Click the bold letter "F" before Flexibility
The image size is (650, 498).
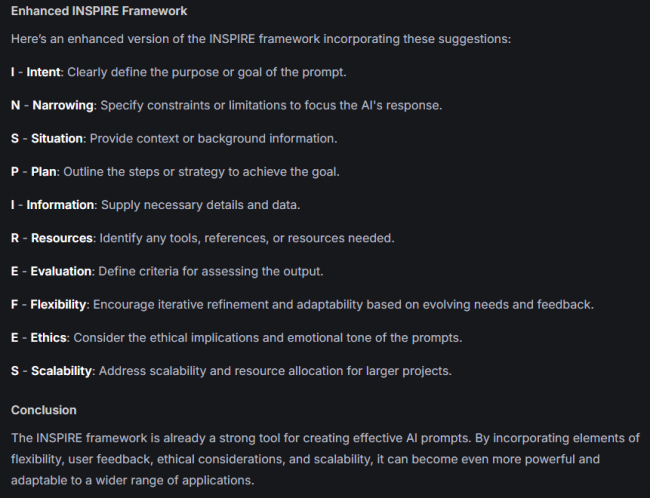15,304
